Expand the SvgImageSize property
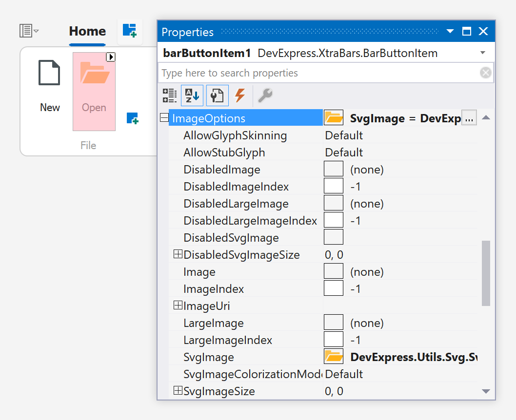The width and height of the screenshot is (516, 420). point(178,391)
